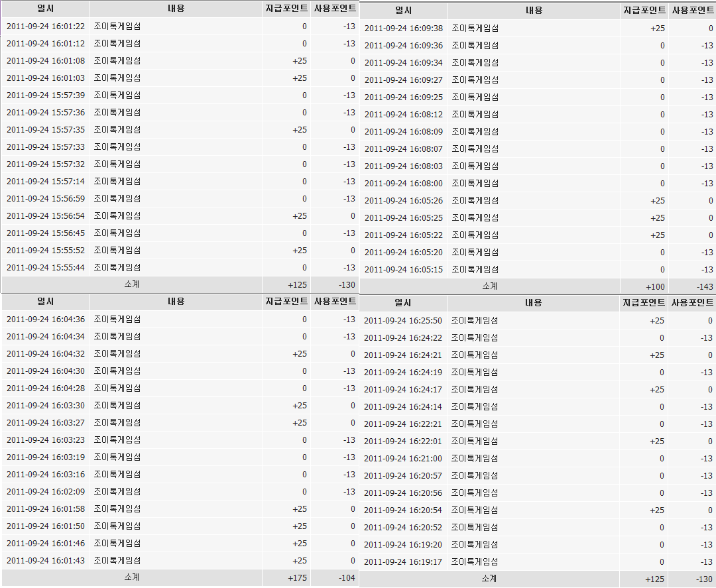This screenshot has width=716, height=588.
Task: Click the timestamp 2011-09-24 16:04:36
Action: tap(46, 320)
